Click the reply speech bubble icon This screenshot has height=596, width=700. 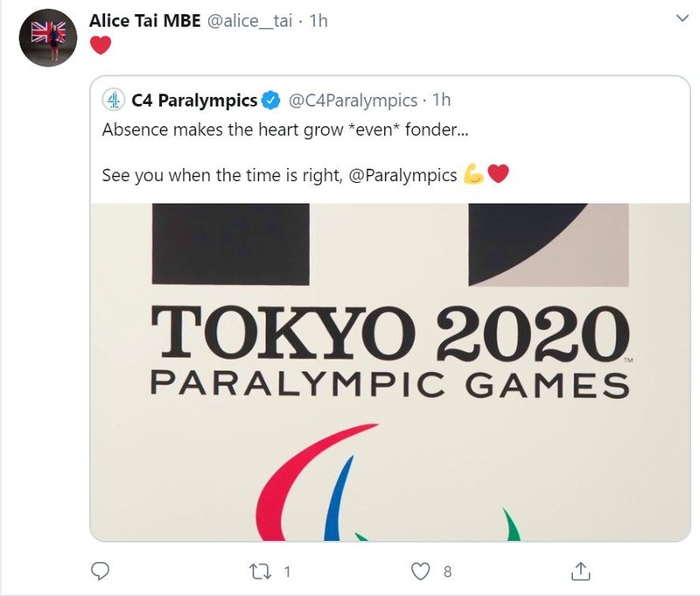(x=101, y=571)
